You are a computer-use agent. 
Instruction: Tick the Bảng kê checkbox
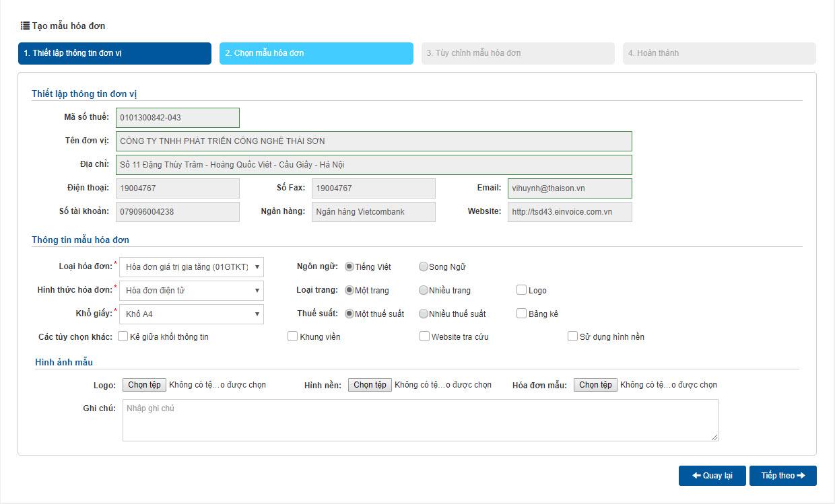[521, 314]
